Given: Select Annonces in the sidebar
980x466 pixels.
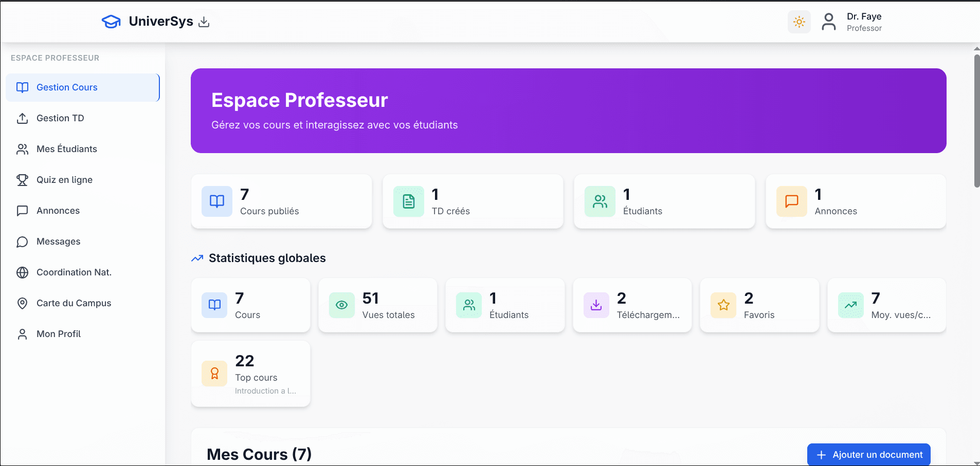Looking at the screenshot, I should [x=83, y=211].
